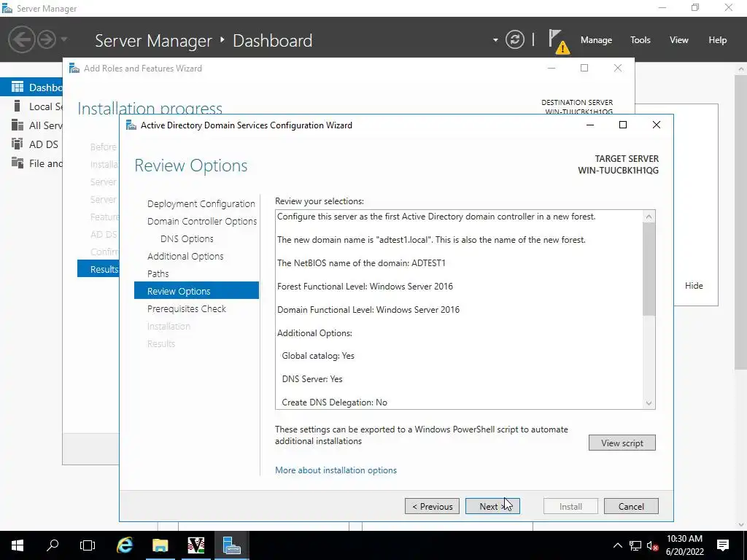The height and width of the screenshot is (560, 747).
Task: Click the Server Manager back navigation arrow
Action: (x=21, y=39)
